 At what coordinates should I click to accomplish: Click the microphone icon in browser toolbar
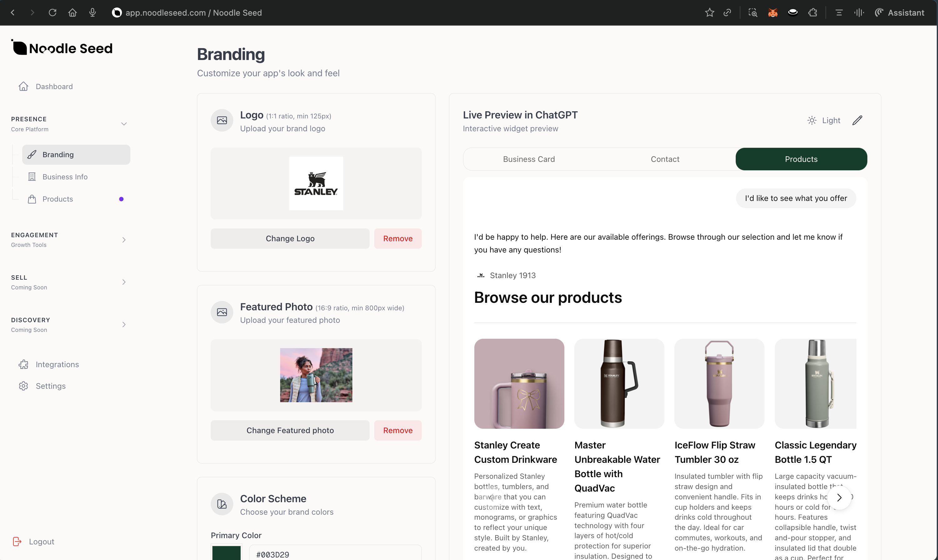[93, 13]
